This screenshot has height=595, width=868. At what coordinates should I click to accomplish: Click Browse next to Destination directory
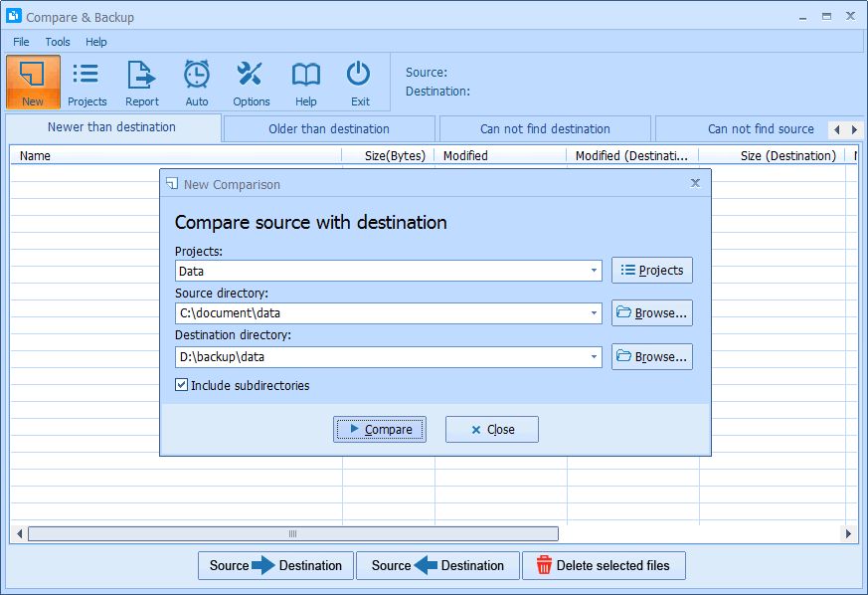click(x=651, y=357)
